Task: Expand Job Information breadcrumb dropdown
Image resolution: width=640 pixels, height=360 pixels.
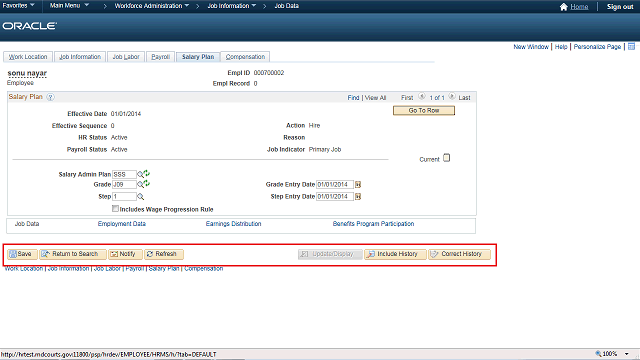Action: coord(232,6)
